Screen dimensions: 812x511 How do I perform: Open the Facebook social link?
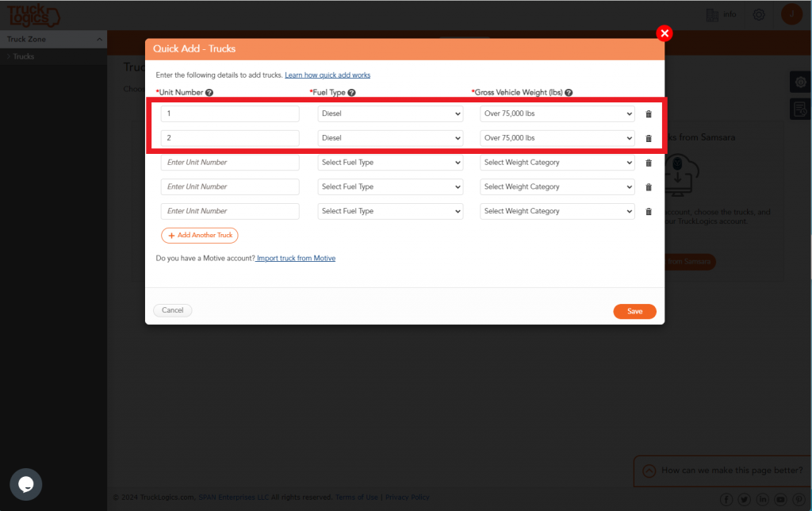point(726,499)
